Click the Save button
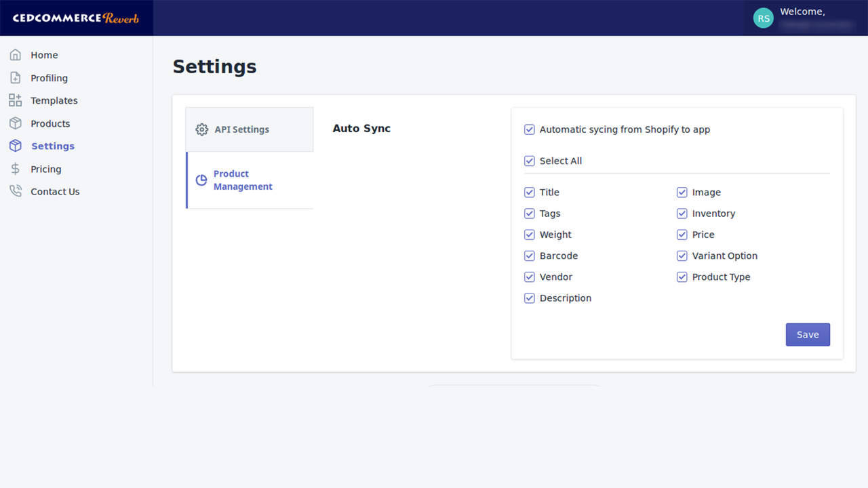 click(x=808, y=334)
